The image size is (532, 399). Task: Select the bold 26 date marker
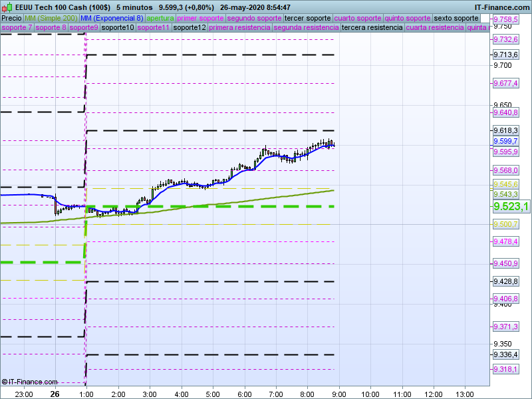(x=55, y=394)
